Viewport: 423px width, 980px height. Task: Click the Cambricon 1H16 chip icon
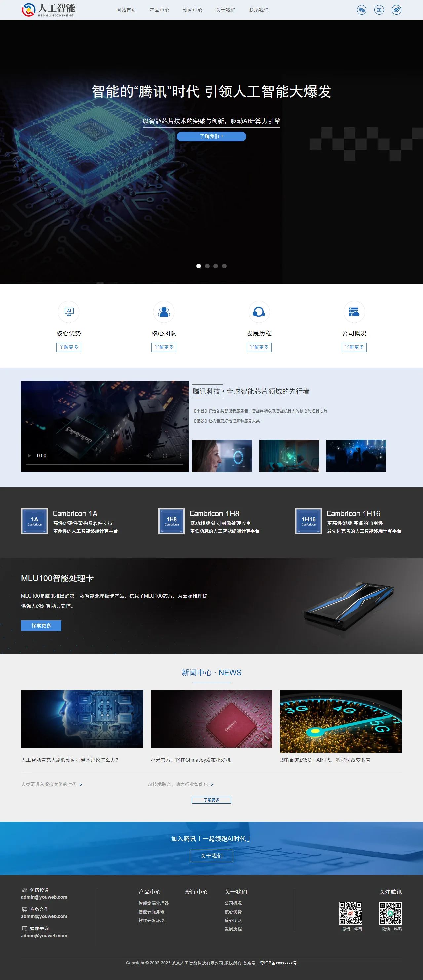309,521
